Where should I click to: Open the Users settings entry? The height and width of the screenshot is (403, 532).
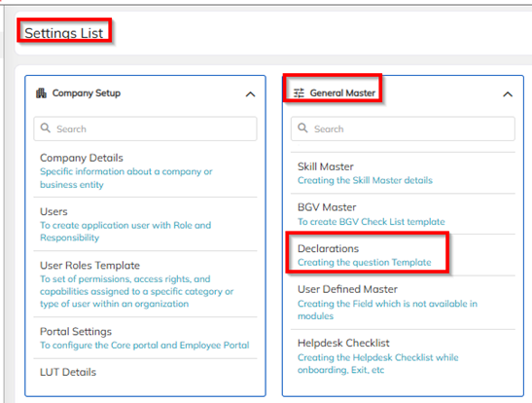pyautogui.click(x=145, y=224)
